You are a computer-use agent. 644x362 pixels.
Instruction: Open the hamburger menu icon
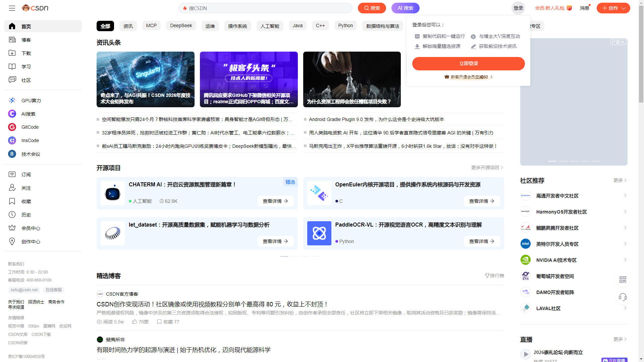pyautogui.click(x=12, y=8)
